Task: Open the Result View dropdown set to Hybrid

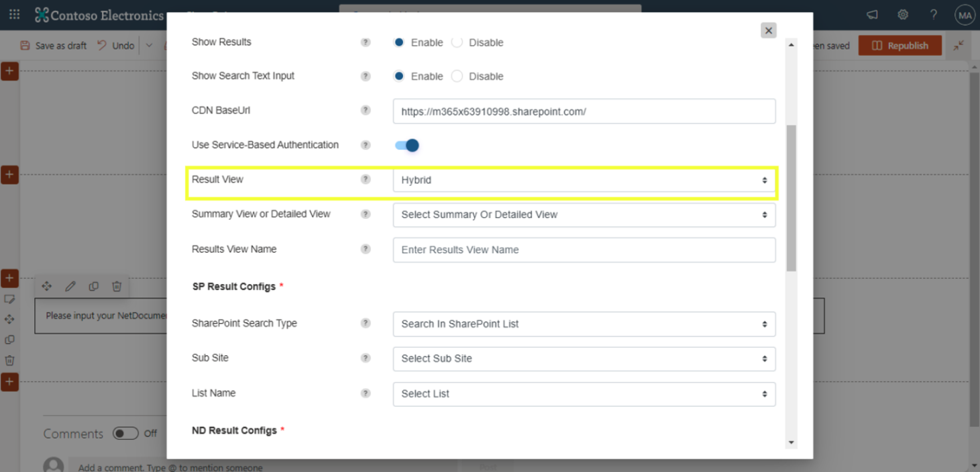Action: 584,180
